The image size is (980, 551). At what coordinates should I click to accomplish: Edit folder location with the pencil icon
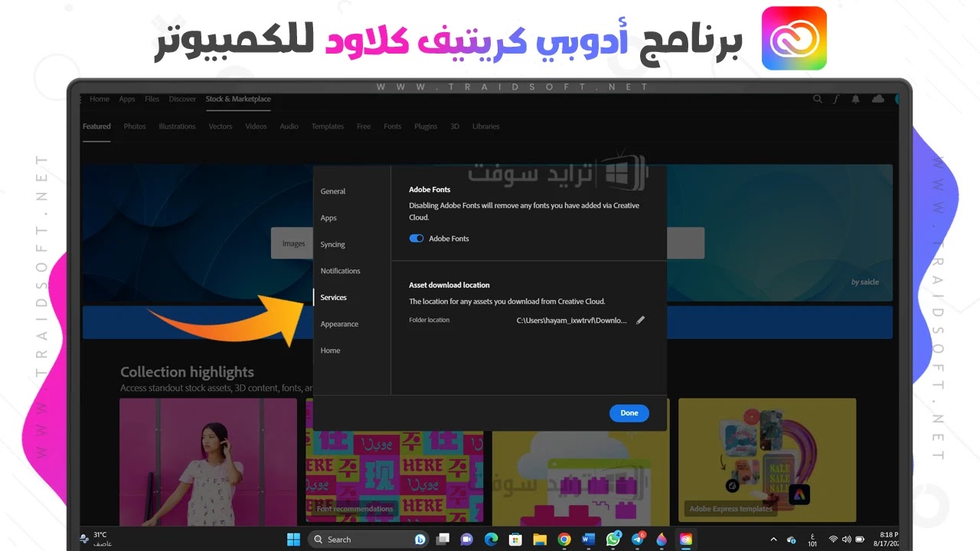point(641,320)
